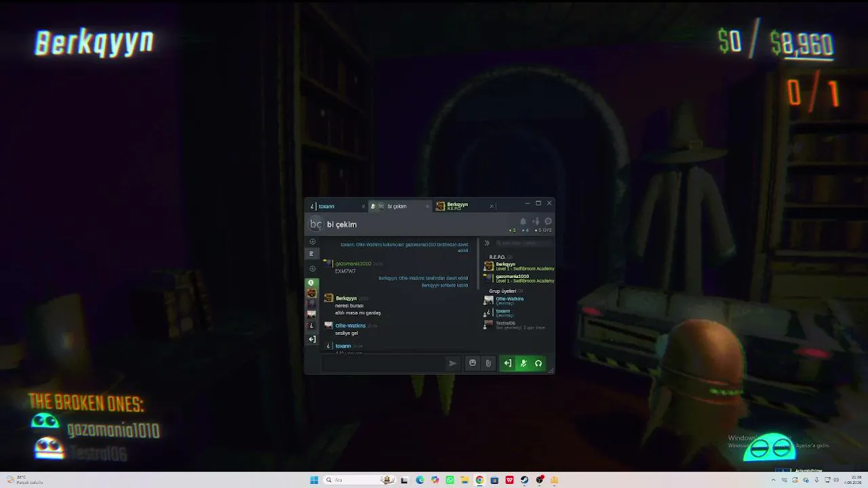The image size is (868, 488).
Task: Collapse the member list with the double chevron
Action: 487,243
